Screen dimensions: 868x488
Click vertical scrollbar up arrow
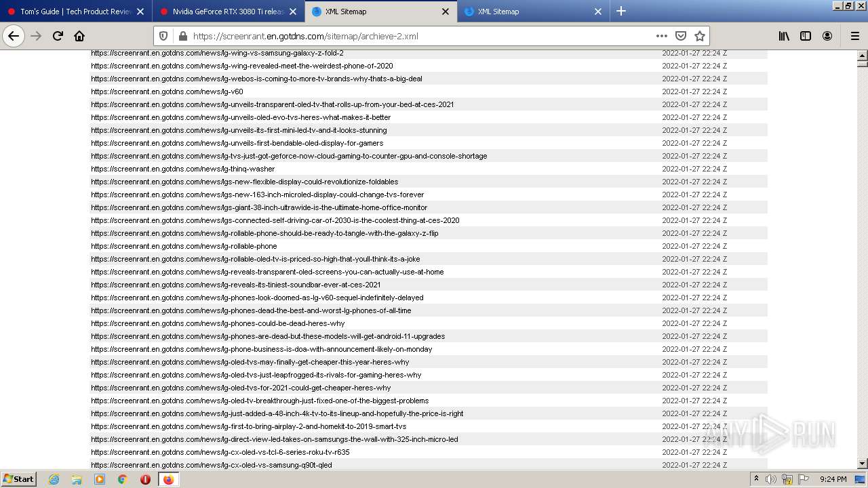pos(863,56)
